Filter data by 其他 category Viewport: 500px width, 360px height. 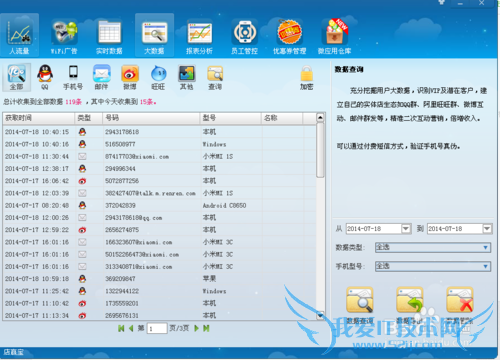187,77
